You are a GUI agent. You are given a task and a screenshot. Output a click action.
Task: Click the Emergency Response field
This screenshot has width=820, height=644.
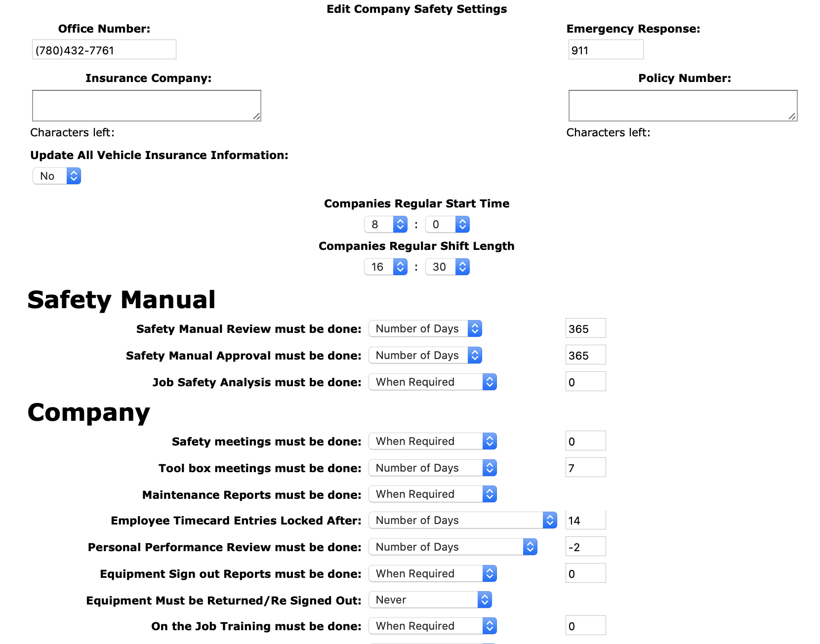(x=606, y=50)
